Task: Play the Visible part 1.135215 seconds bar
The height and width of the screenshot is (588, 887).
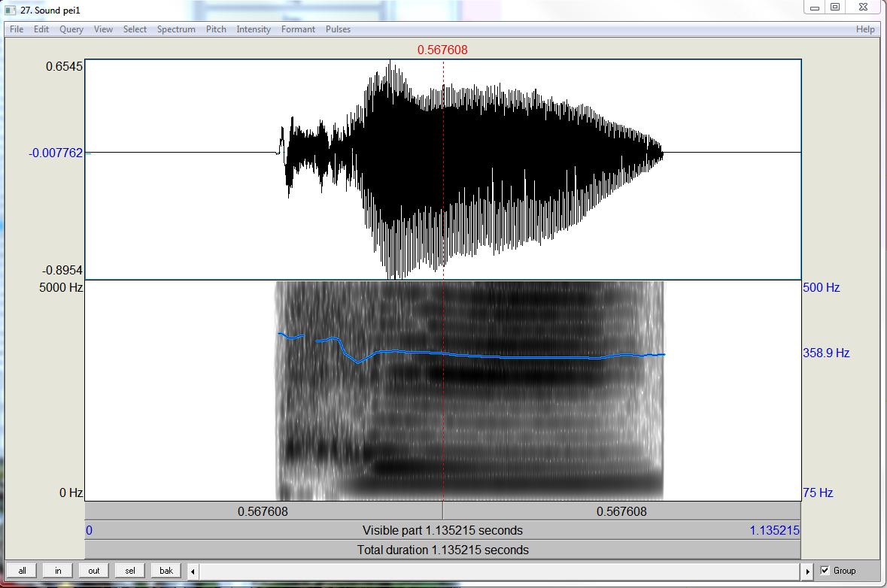Action: click(x=442, y=530)
